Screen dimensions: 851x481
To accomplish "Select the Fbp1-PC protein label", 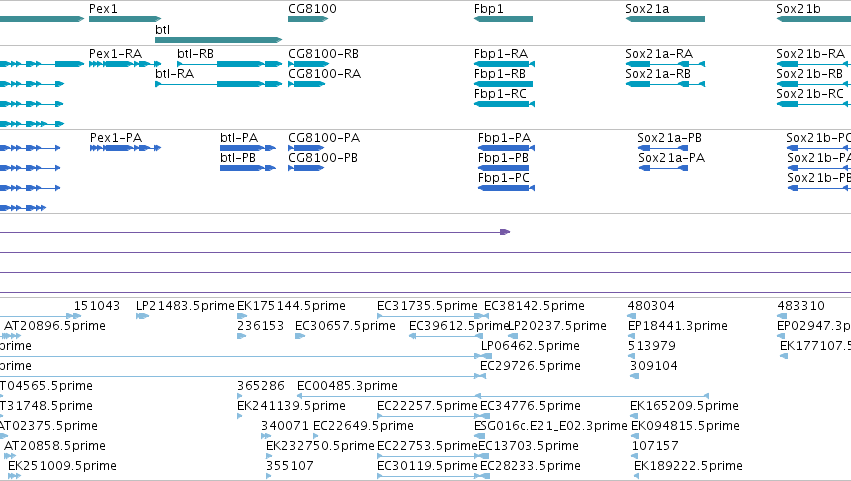I will (504, 178).
